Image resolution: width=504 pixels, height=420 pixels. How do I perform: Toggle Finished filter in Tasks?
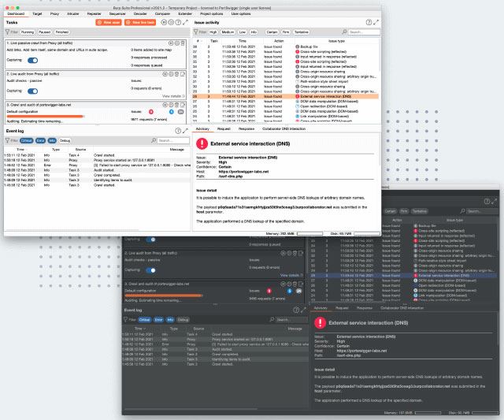[61, 32]
